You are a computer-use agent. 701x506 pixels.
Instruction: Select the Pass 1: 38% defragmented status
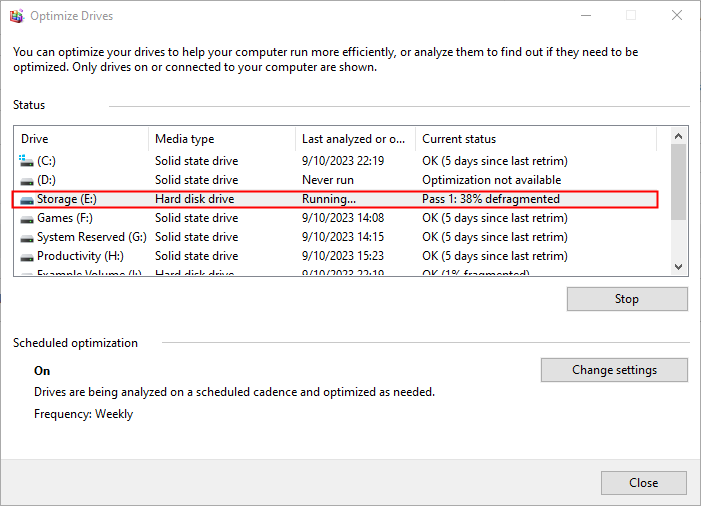tap(490, 199)
